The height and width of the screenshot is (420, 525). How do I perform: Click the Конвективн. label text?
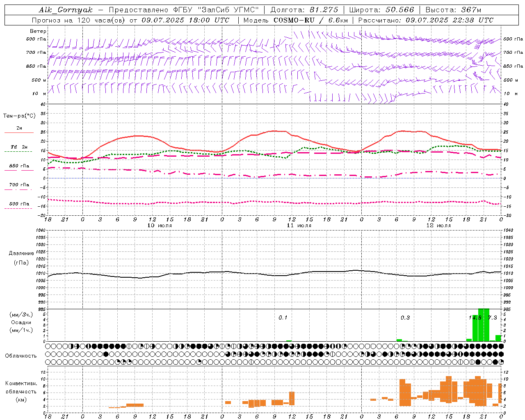21,383
